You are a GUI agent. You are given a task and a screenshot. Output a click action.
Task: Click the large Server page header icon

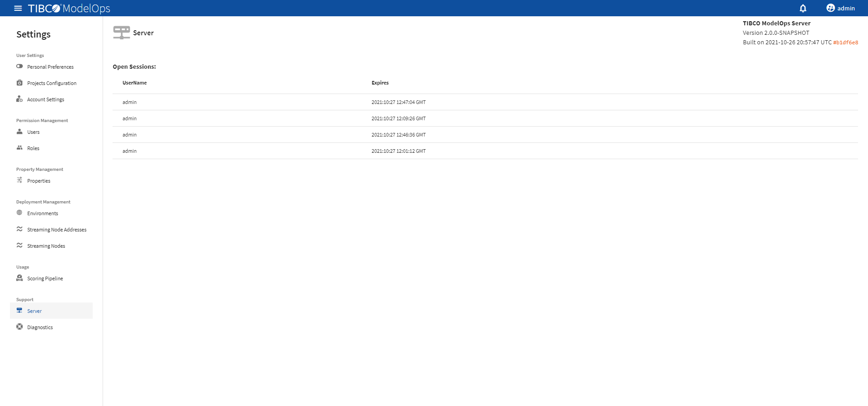click(x=122, y=33)
